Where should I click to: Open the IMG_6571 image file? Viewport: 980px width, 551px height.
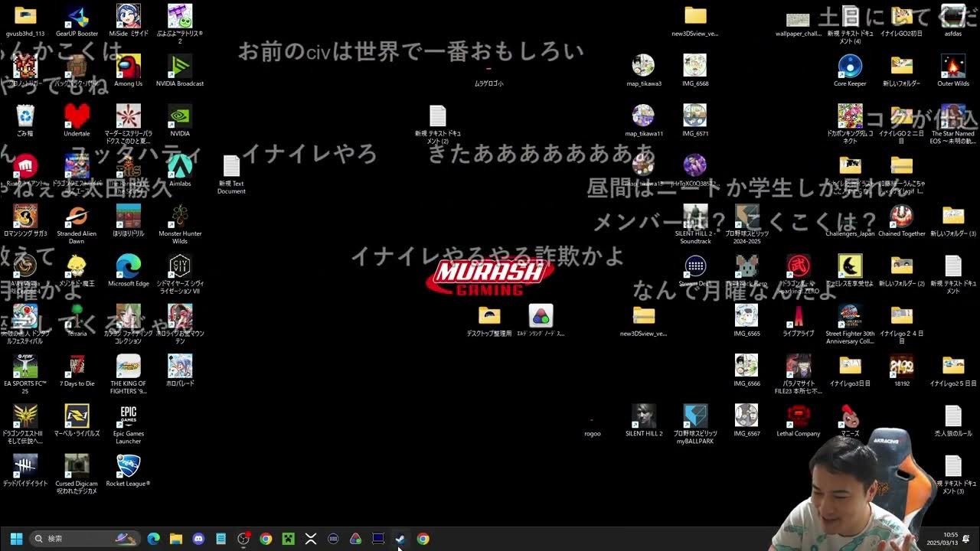pos(695,116)
